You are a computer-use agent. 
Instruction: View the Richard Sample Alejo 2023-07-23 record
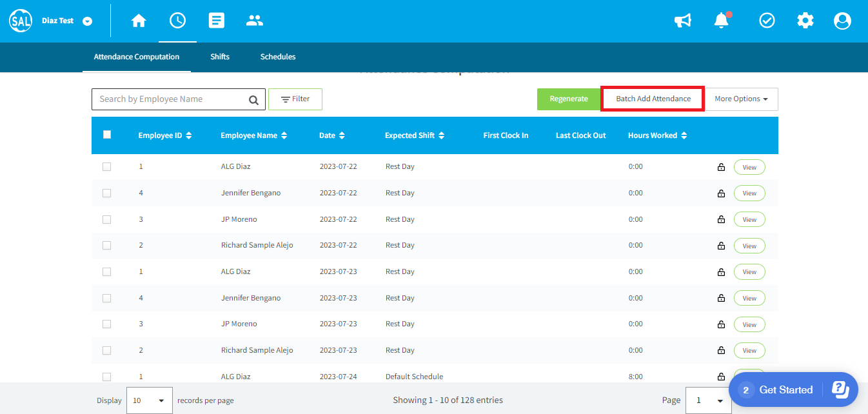click(x=749, y=351)
